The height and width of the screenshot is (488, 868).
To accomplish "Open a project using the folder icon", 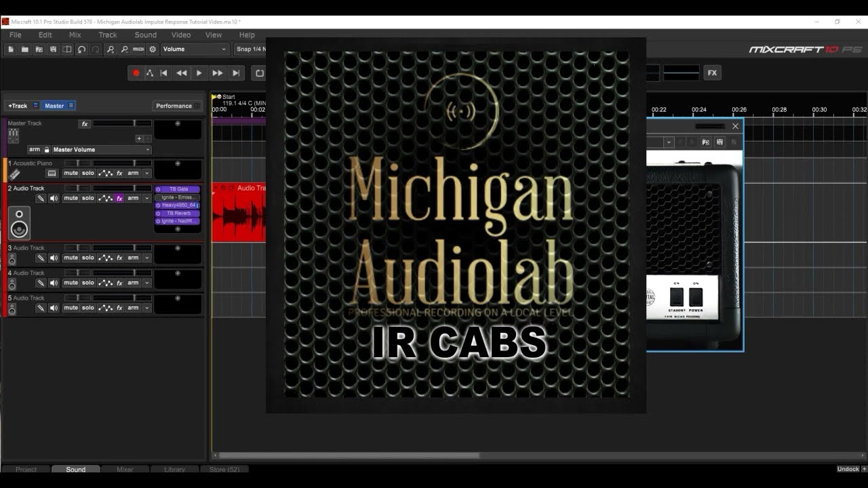I will 25,49.
